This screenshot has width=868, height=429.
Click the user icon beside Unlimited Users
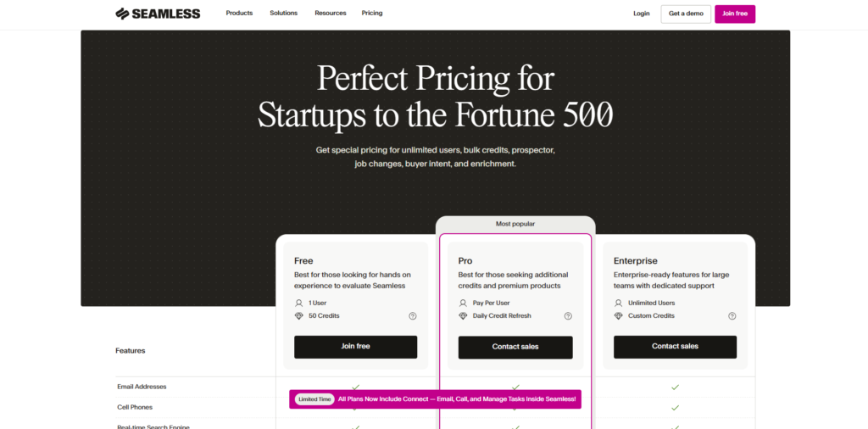619,303
